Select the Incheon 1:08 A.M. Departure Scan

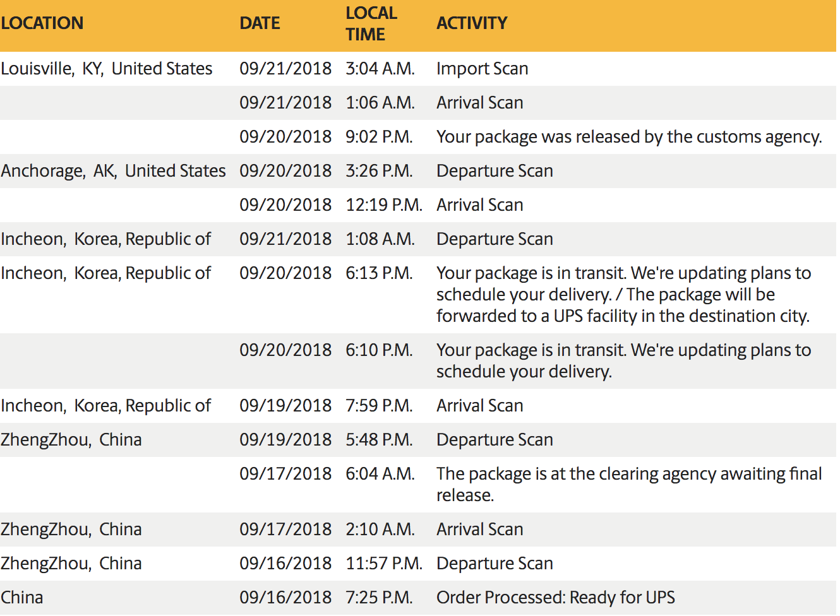(418, 239)
